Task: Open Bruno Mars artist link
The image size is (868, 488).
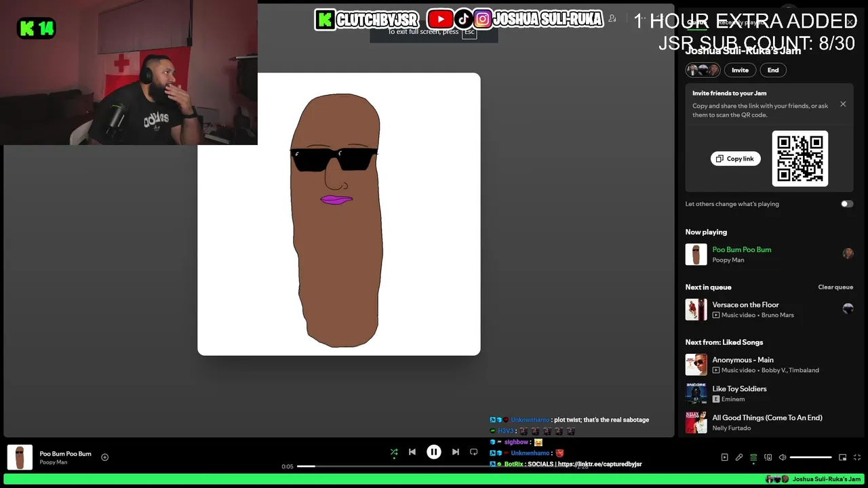Action: click(x=778, y=315)
